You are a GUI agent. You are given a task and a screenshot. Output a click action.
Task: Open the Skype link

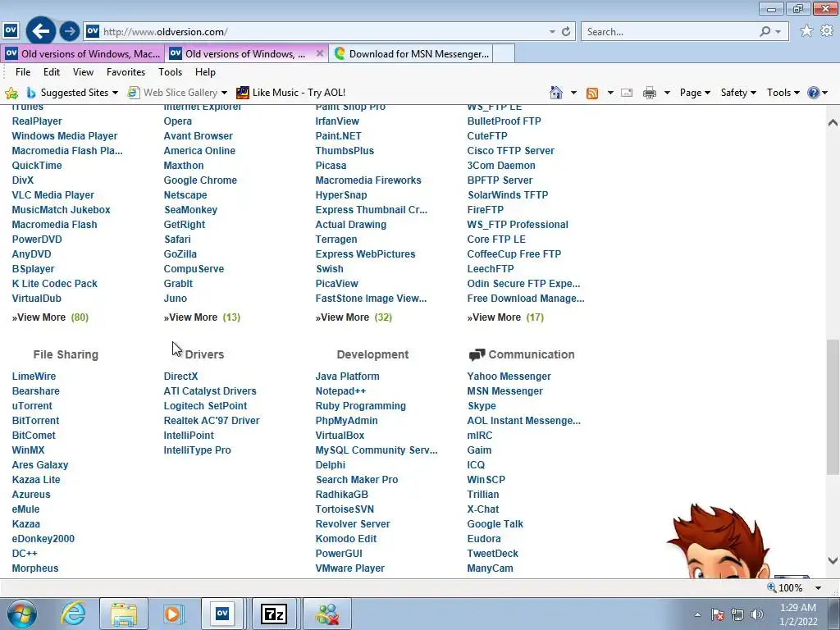[x=482, y=406]
